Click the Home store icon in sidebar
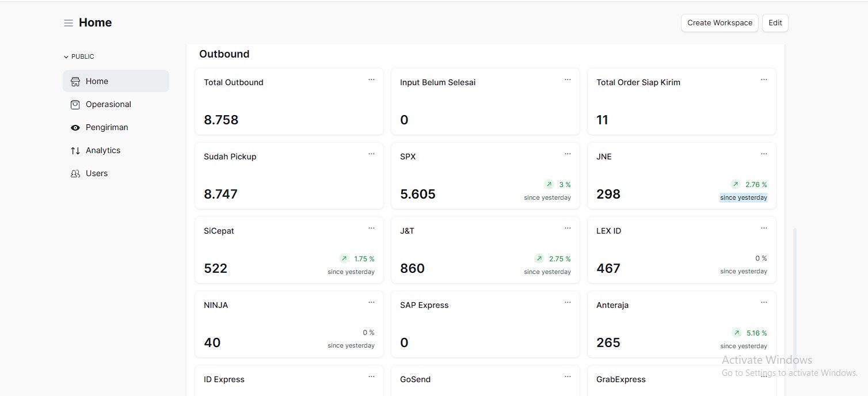Image resolution: width=868 pixels, height=396 pixels. (x=75, y=82)
